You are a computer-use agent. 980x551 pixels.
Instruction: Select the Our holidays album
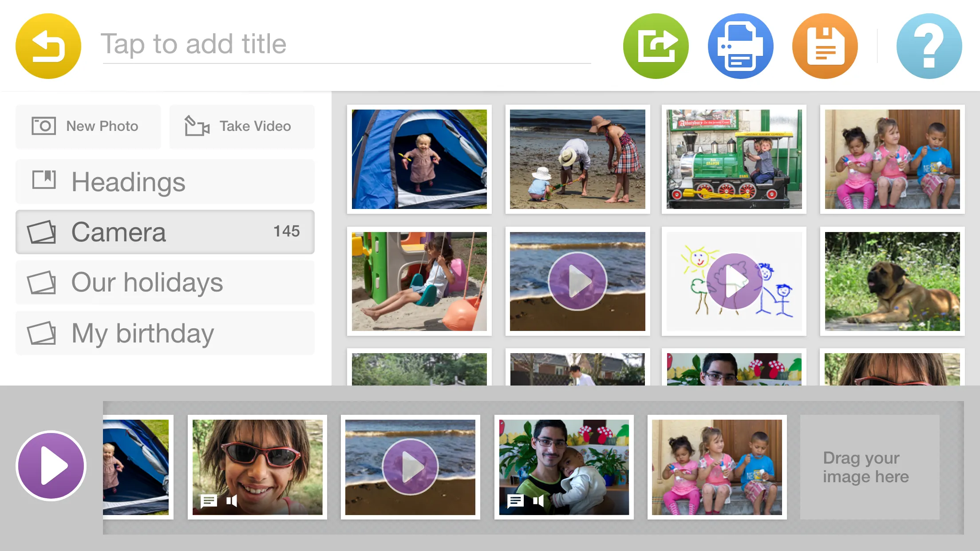(165, 281)
